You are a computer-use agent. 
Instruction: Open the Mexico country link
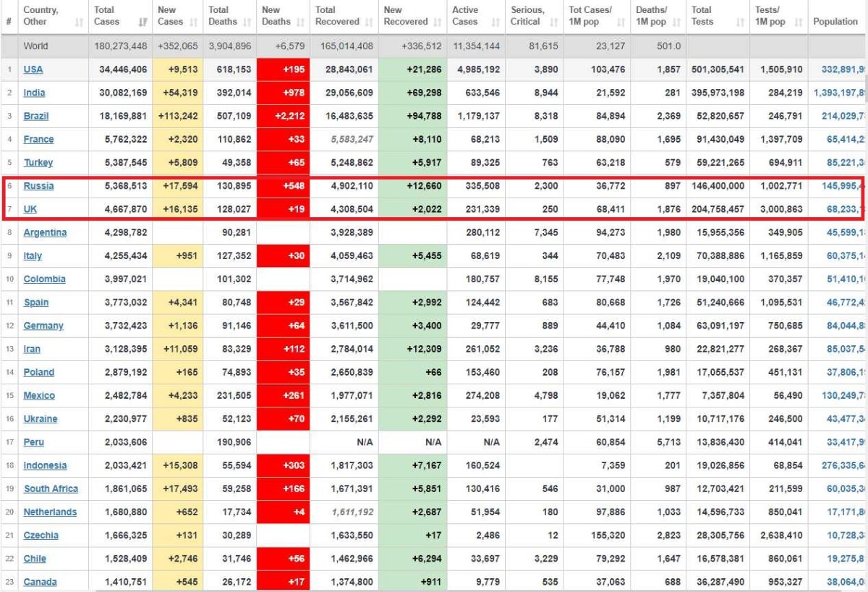[x=39, y=395]
